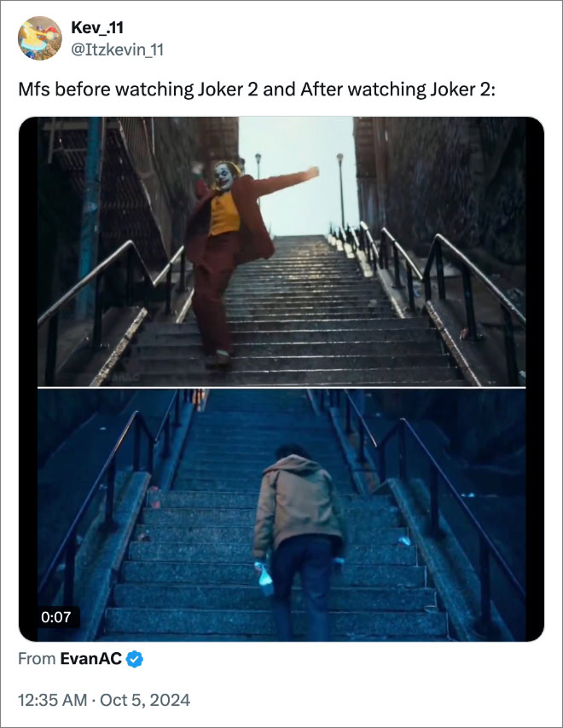Click Joker's yellow vest in the top clip

point(223,214)
